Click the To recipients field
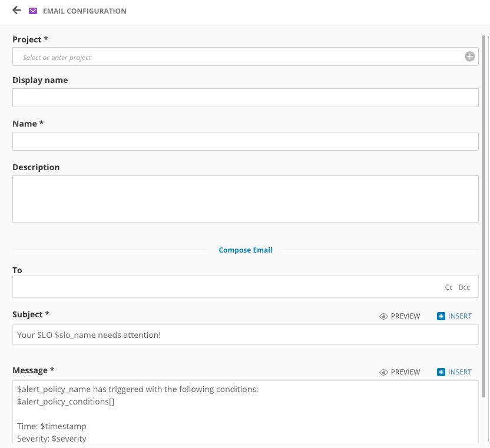The height and width of the screenshot is (448, 490). click(x=224, y=287)
